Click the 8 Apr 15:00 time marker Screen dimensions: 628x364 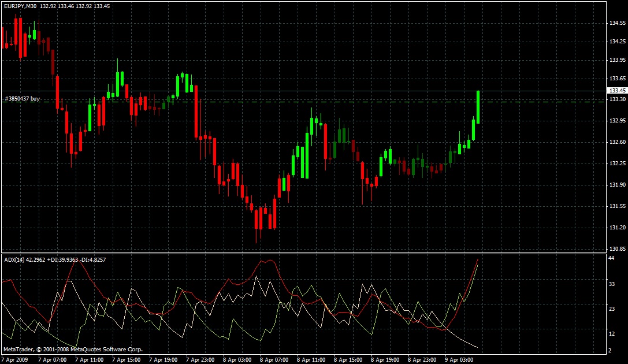coord(348,359)
